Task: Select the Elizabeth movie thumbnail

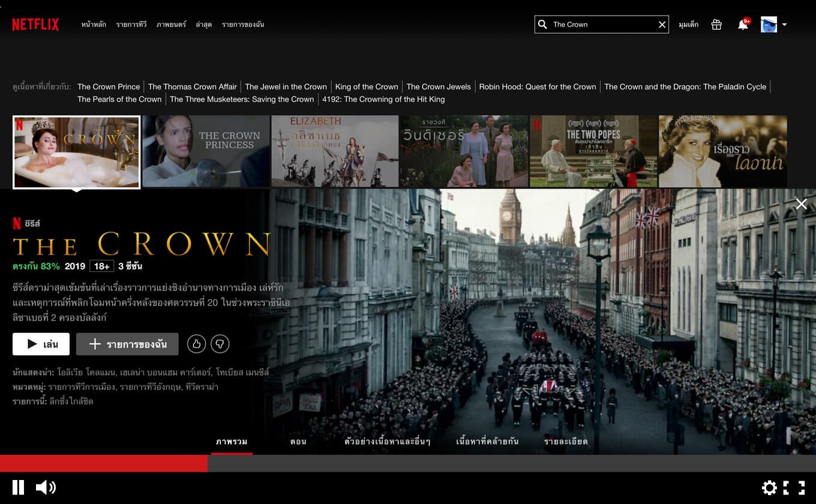Action: coord(335,151)
